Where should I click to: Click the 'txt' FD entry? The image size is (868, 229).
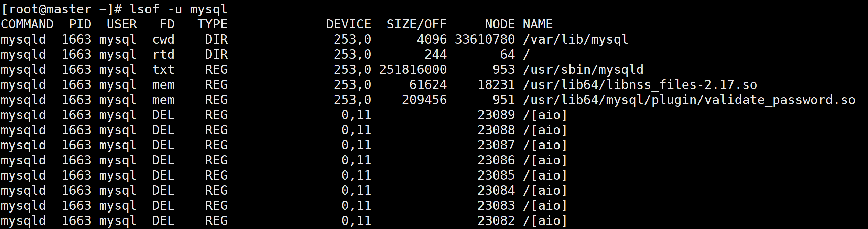[x=163, y=70]
